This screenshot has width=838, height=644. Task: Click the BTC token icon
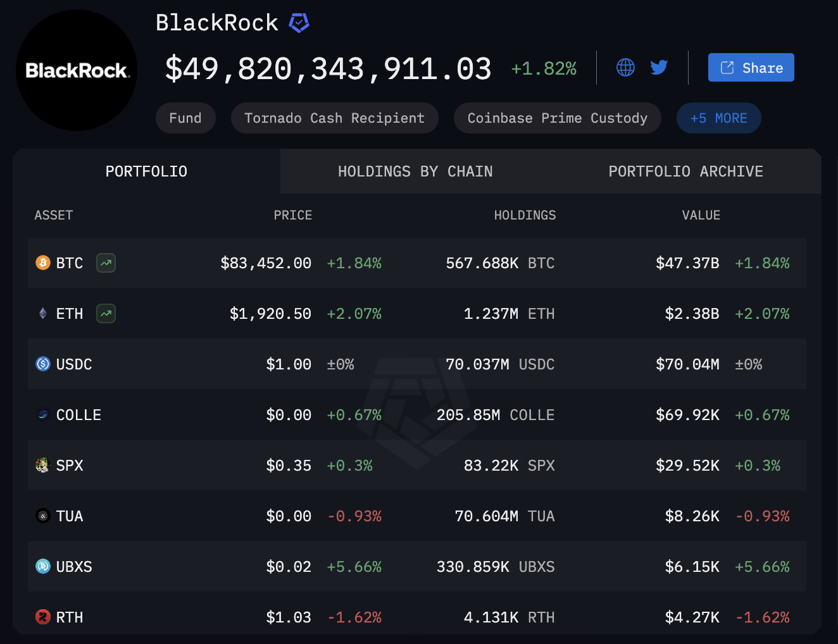click(x=42, y=263)
